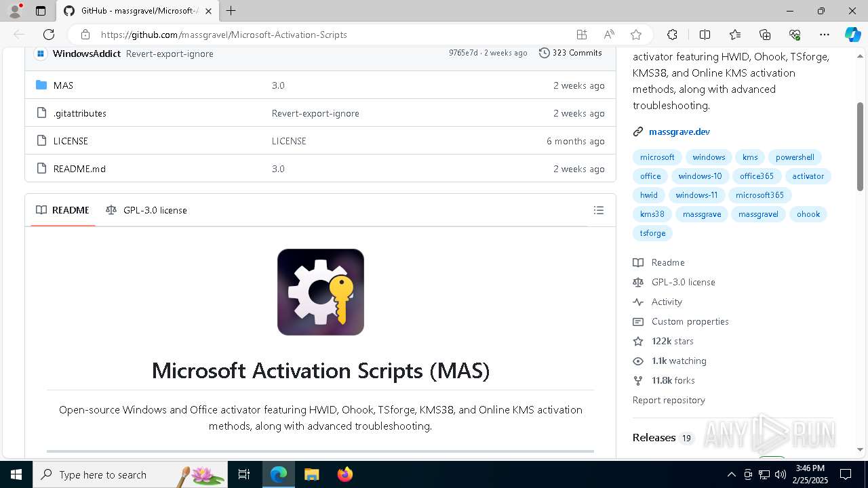The width and height of the screenshot is (868, 488).
Task: Select the office topic tag
Action: [650, 176]
